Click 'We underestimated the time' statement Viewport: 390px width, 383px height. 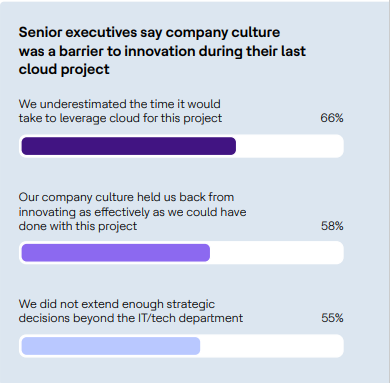120,111
